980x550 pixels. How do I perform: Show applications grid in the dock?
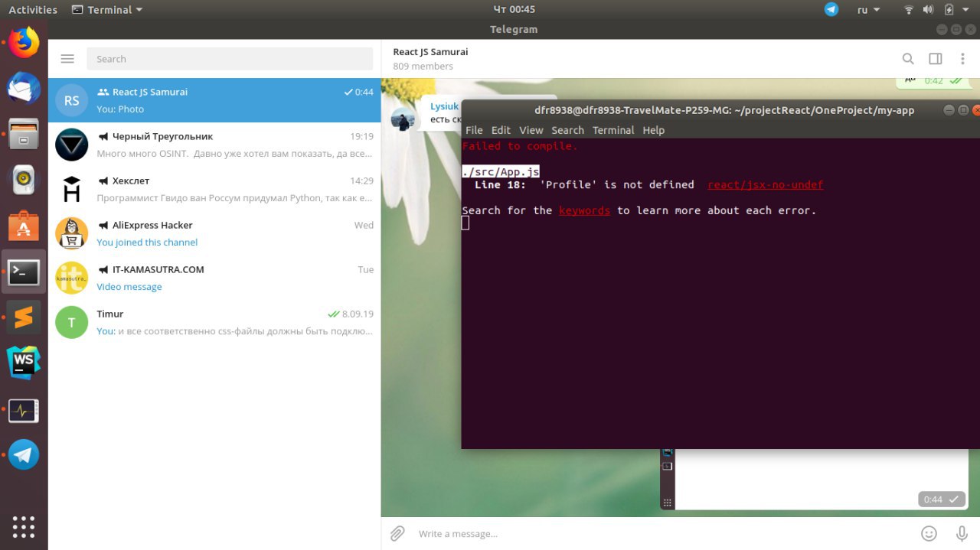[24, 526]
